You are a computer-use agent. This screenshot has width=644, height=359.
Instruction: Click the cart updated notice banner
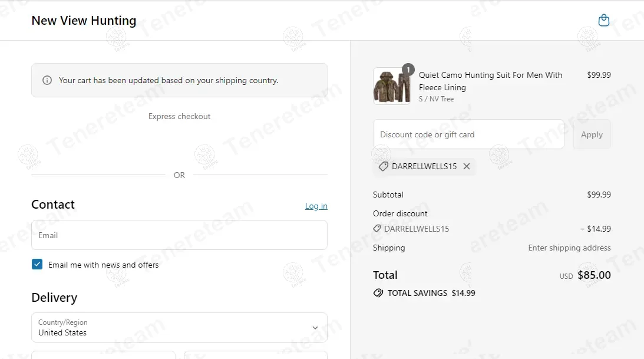click(180, 81)
